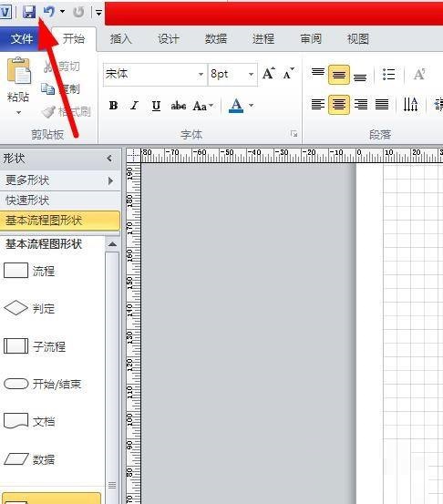Open the 文件 tab
443x504 pixels.
tap(22, 39)
